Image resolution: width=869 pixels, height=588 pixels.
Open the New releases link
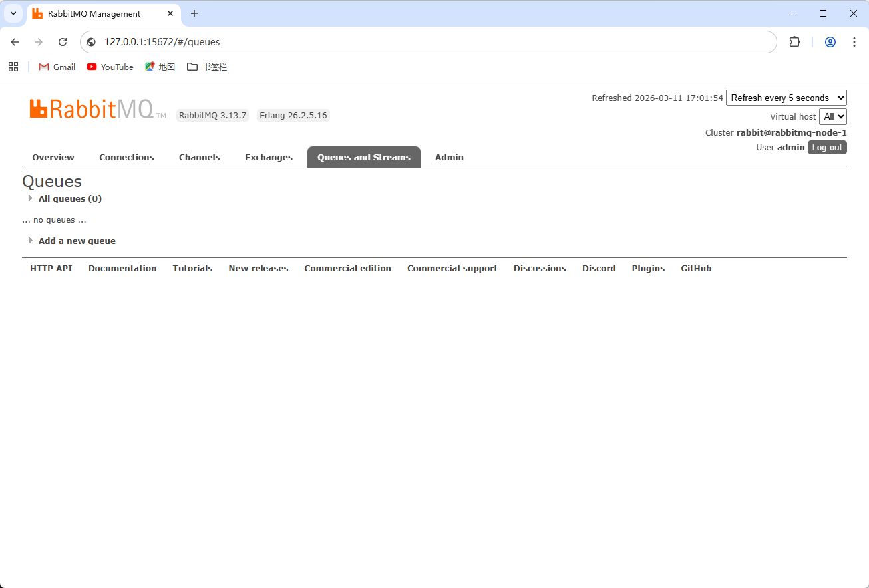point(258,269)
